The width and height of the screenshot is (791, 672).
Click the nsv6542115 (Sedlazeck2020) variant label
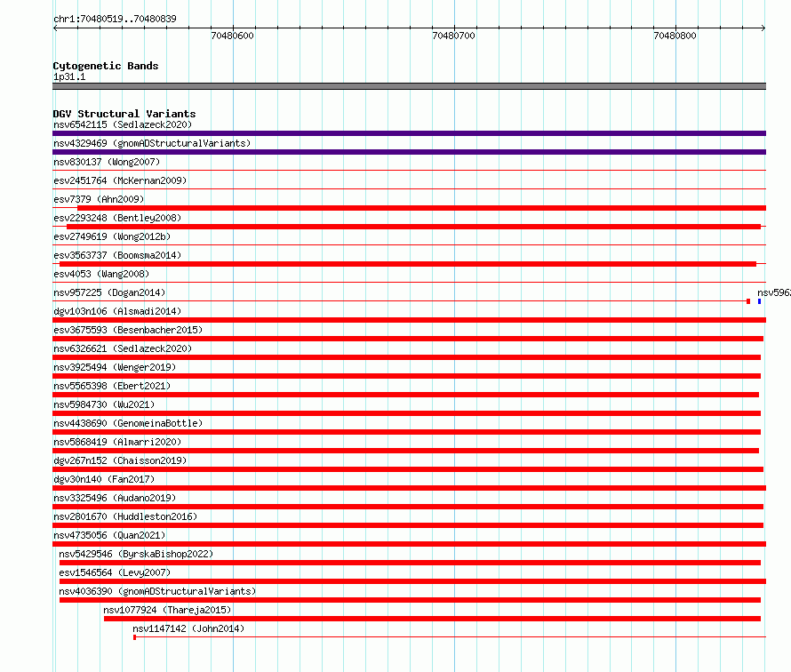pos(123,124)
